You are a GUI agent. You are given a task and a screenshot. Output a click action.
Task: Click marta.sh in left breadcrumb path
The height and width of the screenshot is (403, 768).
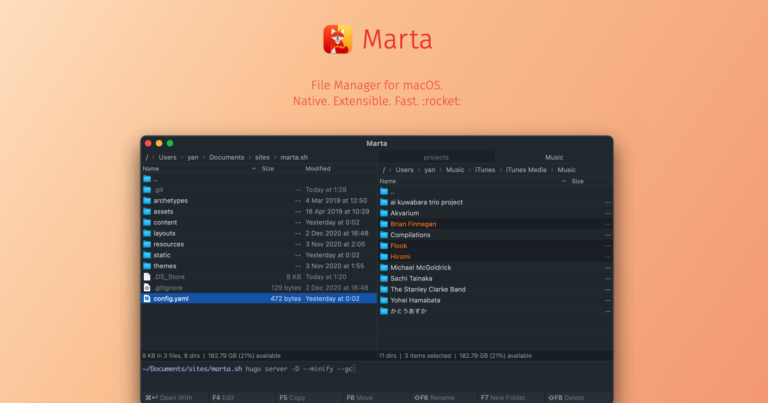(294, 157)
